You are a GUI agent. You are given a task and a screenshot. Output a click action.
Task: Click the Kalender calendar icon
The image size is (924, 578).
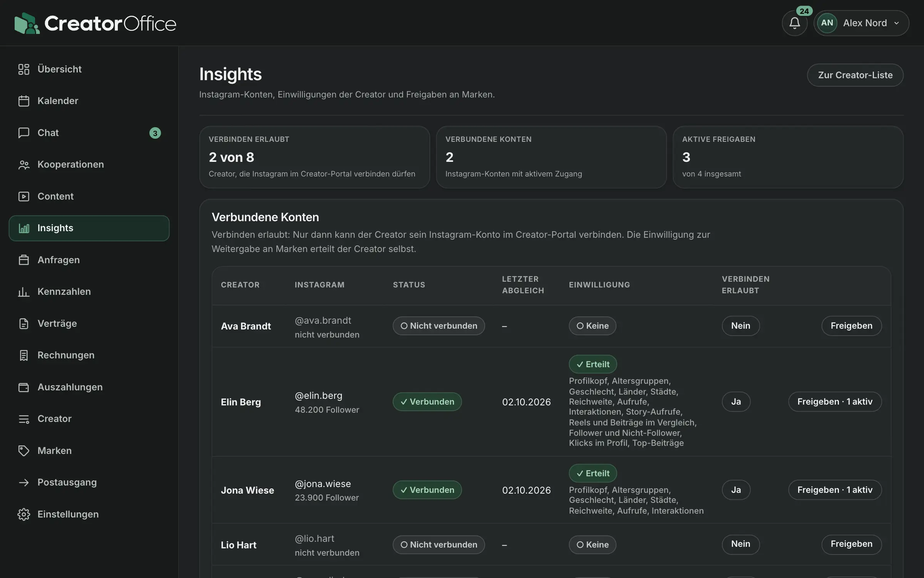[24, 101]
